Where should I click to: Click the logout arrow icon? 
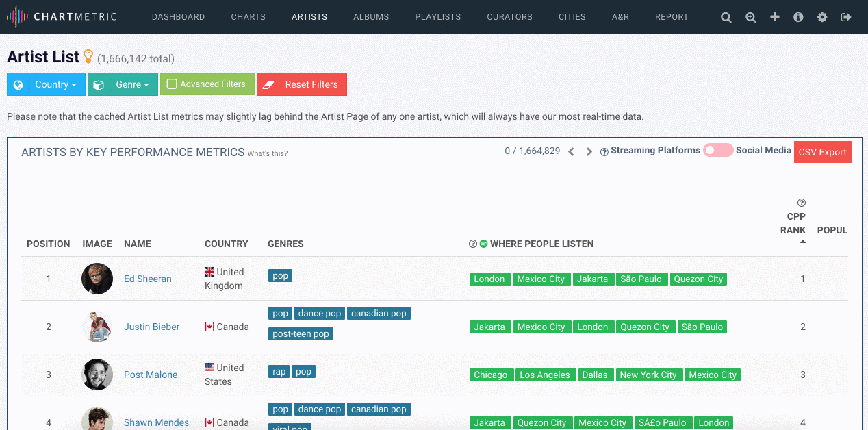tap(846, 17)
